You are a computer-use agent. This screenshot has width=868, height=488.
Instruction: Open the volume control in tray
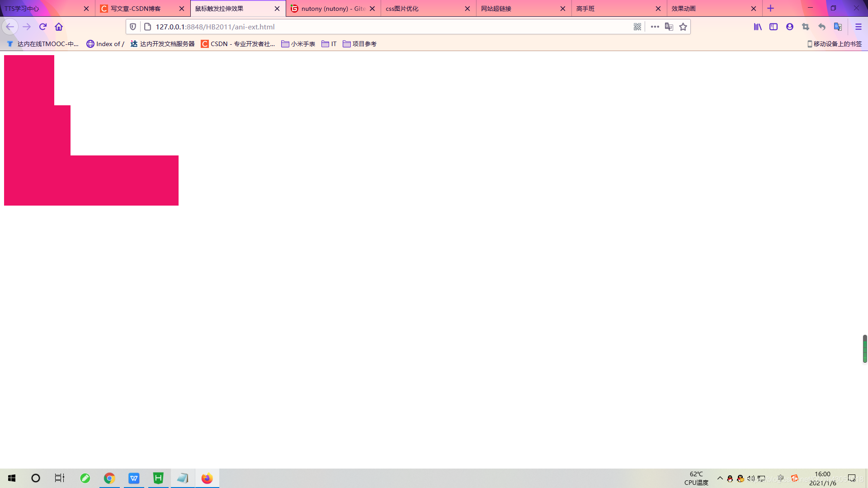pos(750,479)
